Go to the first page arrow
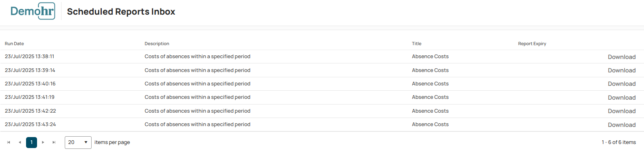 tap(9, 142)
